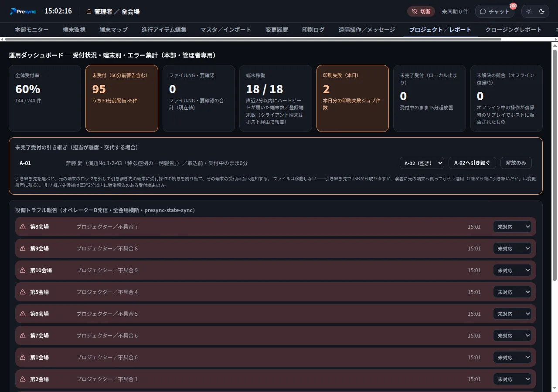Open the 第9会場 未対応 status dropdown
The image size is (558, 392).
512,248
